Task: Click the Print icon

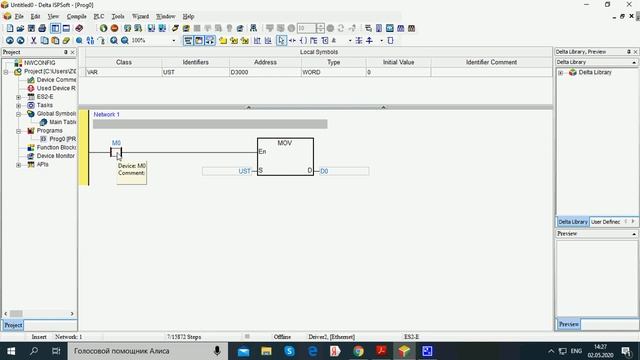Action: pos(42,28)
